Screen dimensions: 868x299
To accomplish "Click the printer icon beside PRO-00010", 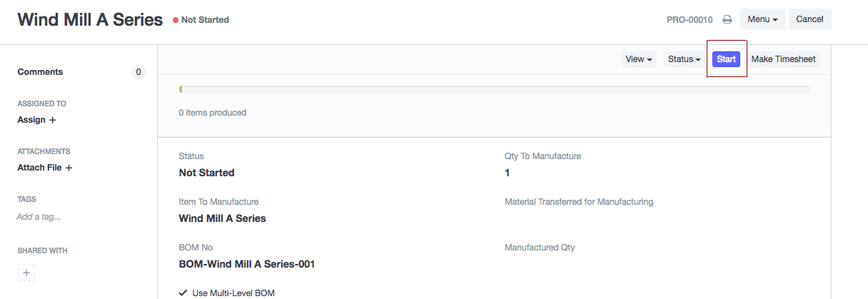I will [727, 20].
